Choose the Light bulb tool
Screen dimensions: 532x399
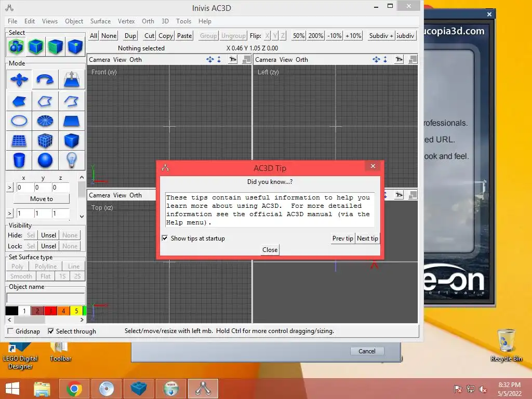(72, 160)
